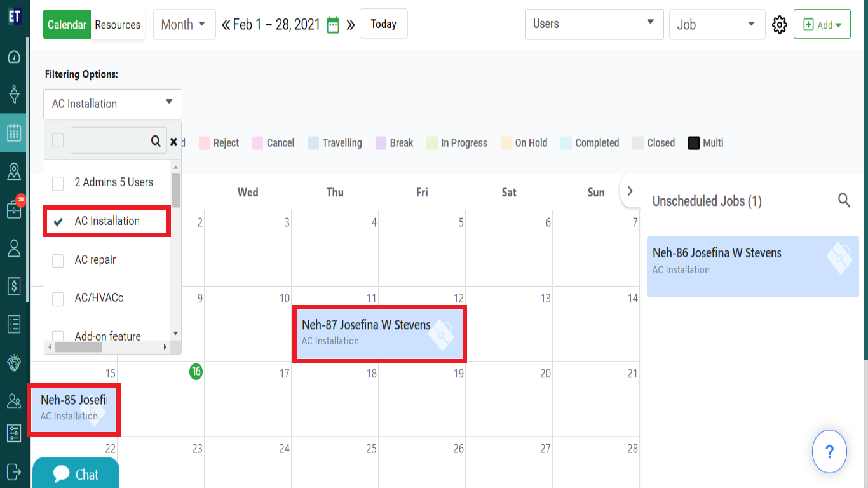The height and width of the screenshot is (488, 868).
Task: Go to next month using double-right arrows
Action: (350, 25)
